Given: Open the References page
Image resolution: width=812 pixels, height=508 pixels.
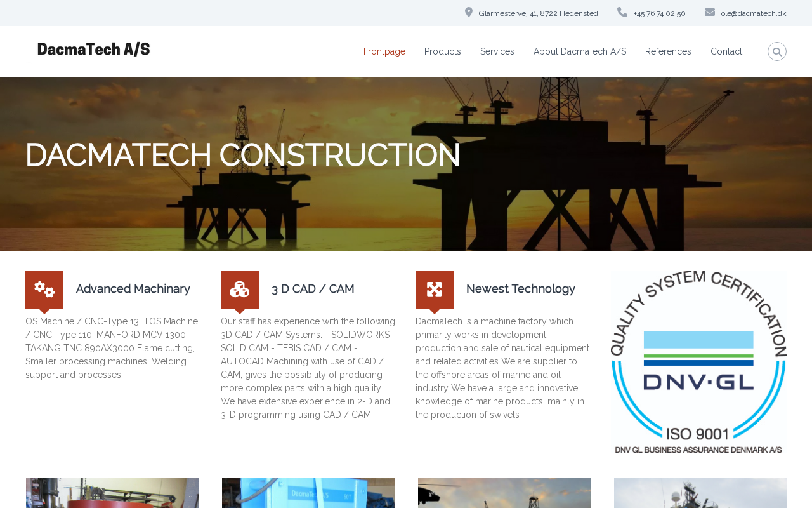Looking at the screenshot, I should pos(668,51).
